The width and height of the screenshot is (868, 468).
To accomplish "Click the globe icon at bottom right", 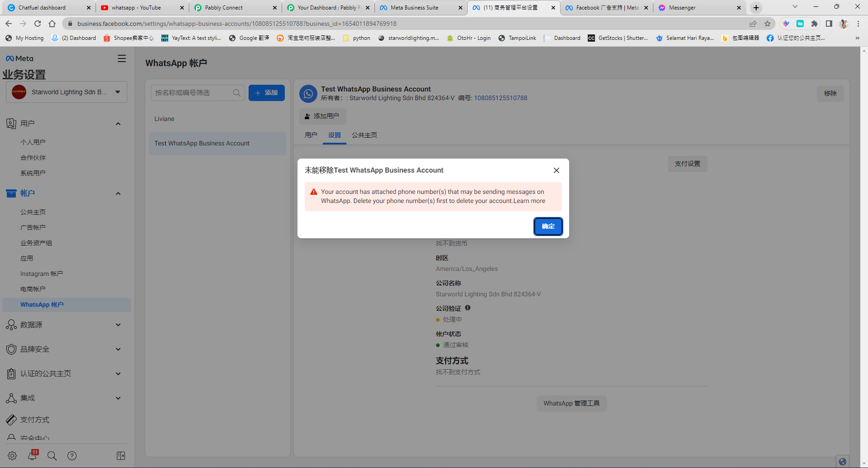I will [842, 462].
